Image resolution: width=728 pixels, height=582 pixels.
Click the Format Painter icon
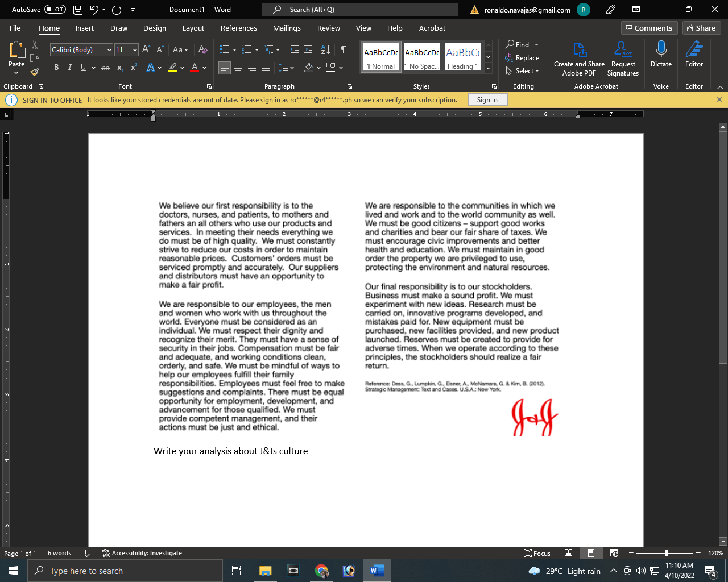34,72
